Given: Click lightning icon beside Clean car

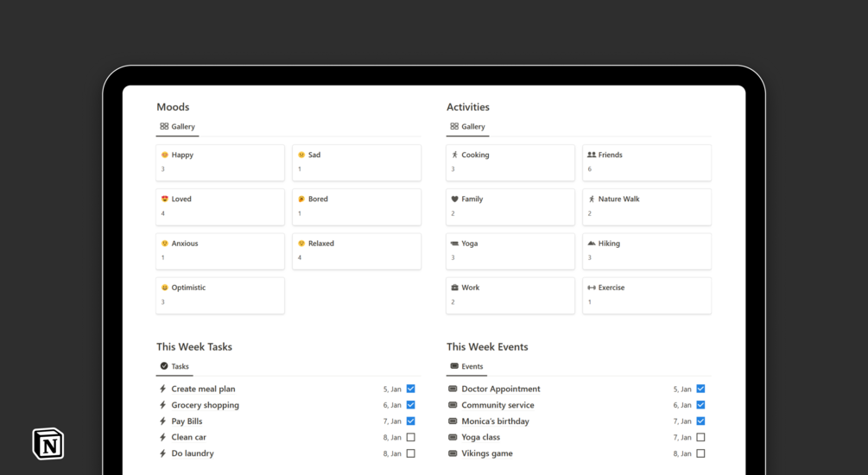Looking at the screenshot, I should pyautogui.click(x=162, y=437).
